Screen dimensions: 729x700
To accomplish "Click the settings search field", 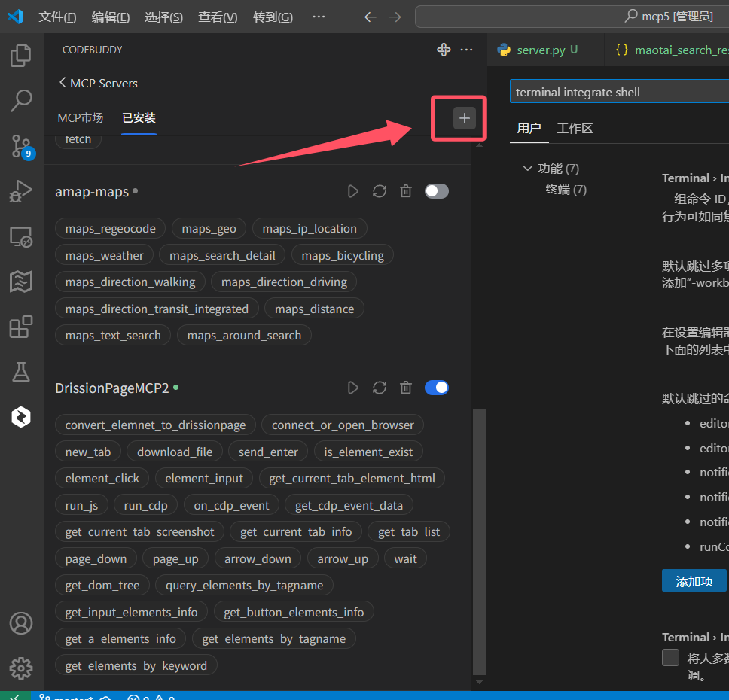I will 619,92.
